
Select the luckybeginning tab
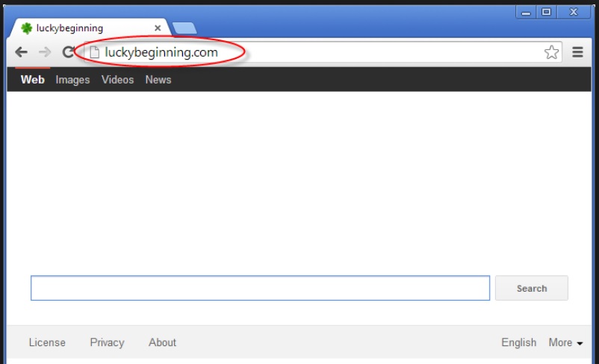(90, 28)
